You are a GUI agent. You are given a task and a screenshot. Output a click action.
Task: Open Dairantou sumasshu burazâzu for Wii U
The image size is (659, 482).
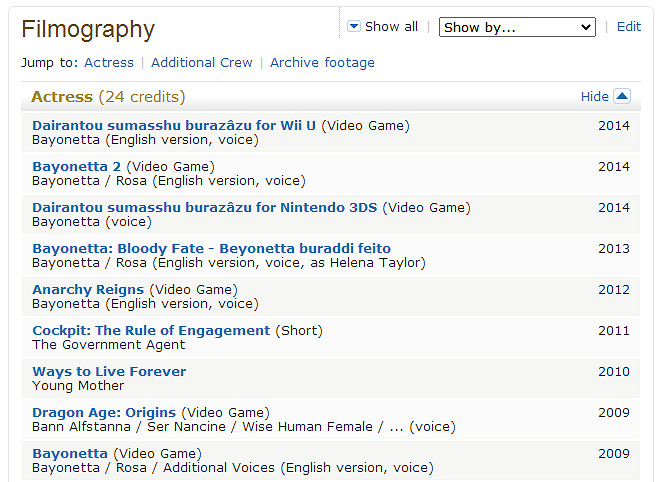(174, 126)
